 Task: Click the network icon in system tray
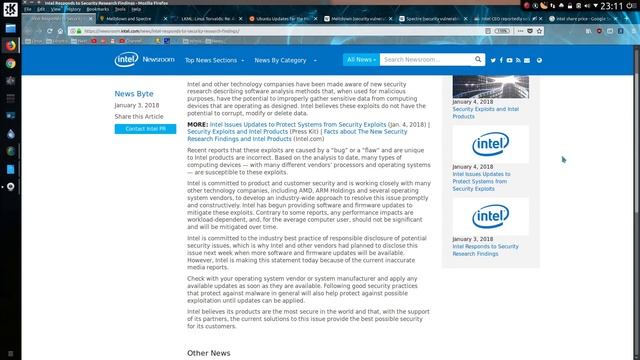point(552,6)
